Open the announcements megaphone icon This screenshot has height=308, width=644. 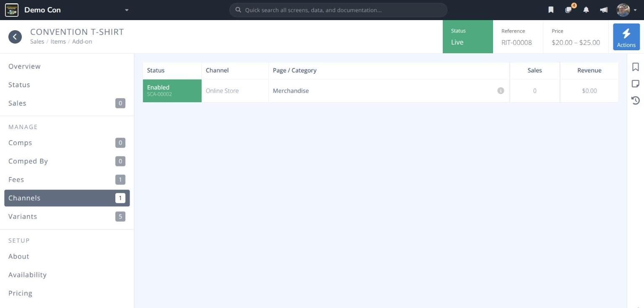(604, 10)
